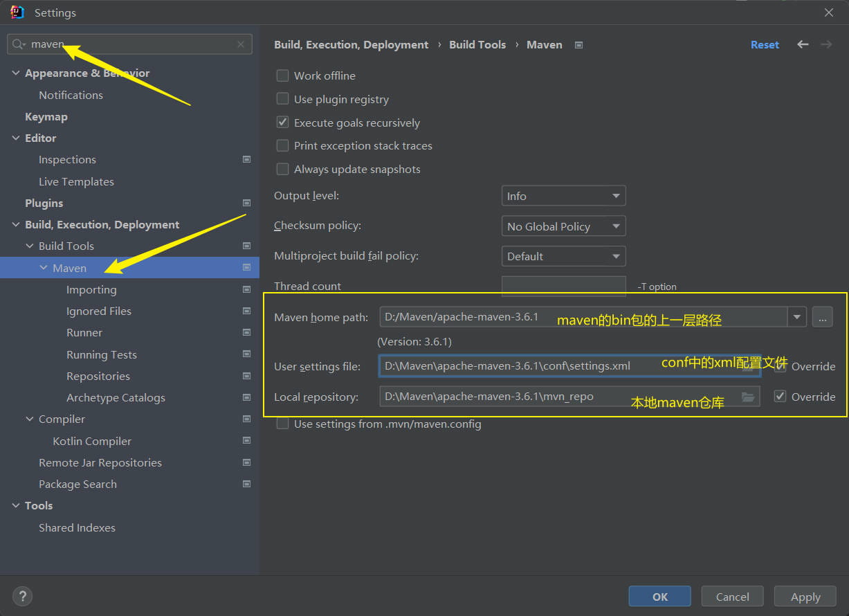The width and height of the screenshot is (849, 616).
Task: Open Shared Indexes settings
Action: pos(77,527)
